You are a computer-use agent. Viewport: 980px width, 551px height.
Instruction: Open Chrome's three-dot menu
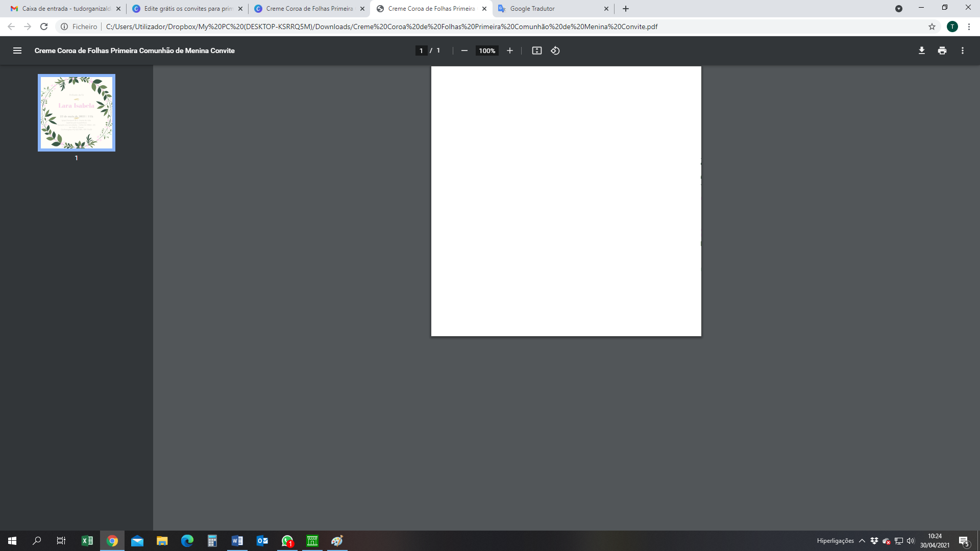click(969, 27)
